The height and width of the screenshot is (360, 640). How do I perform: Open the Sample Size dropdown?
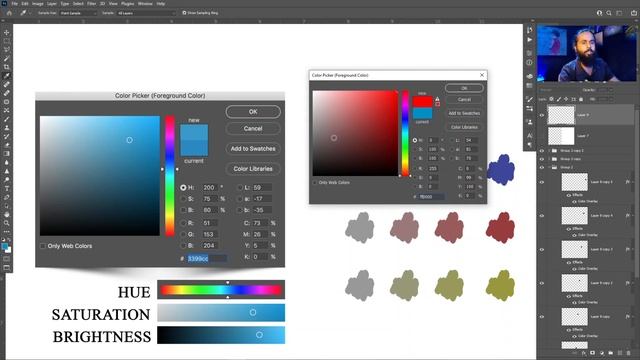[78, 13]
